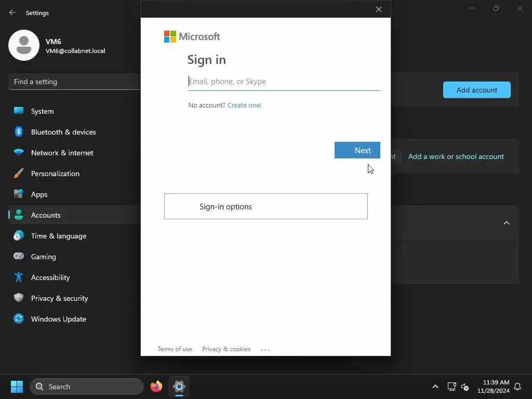Select Bluetooth & devices sidebar entry

pyautogui.click(x=75, y=131)
